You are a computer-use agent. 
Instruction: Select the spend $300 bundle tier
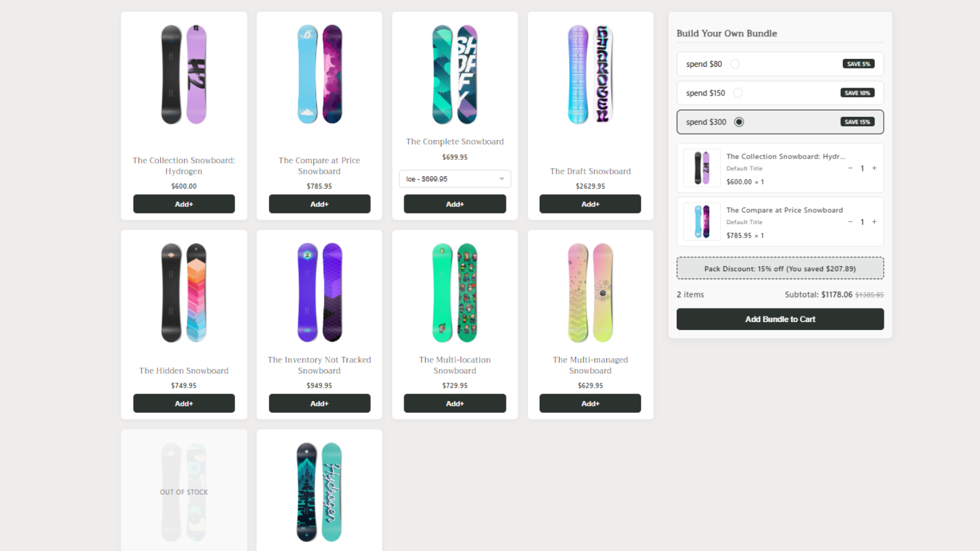[x=739, y=122]
